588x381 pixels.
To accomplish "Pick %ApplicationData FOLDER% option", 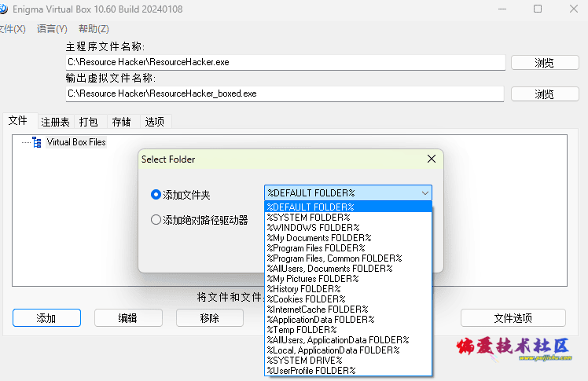I will (348, 320).
